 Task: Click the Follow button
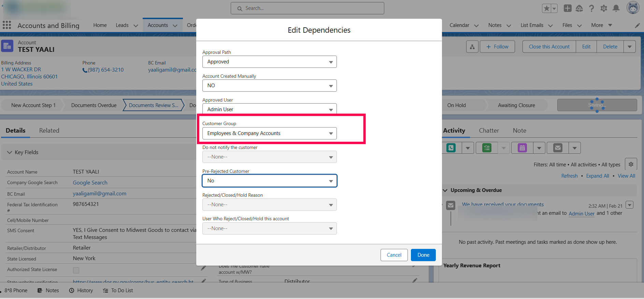tap(497, 47)
